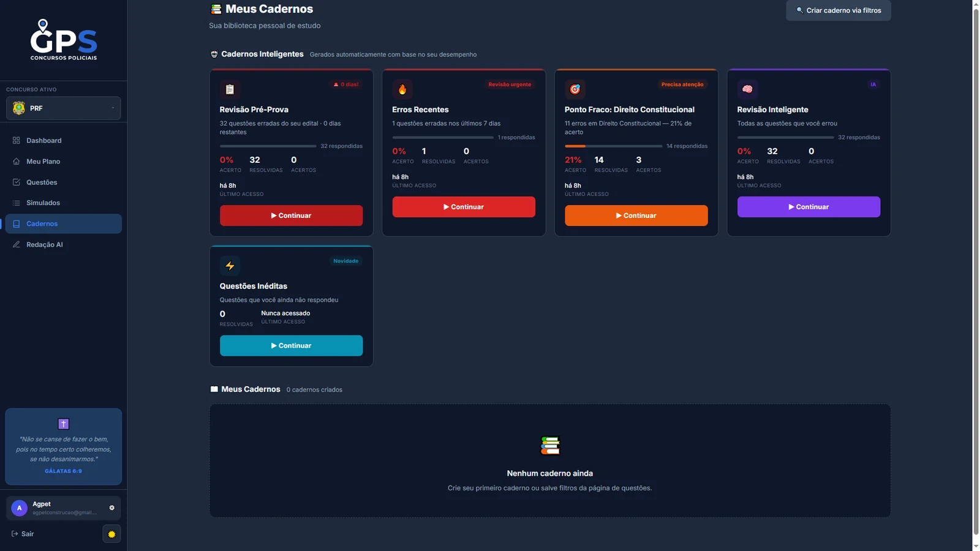This screenshot has width=980, height=551.
Task: Click the GPS Concursos Policiais logo
Action: tap(64, 40)
